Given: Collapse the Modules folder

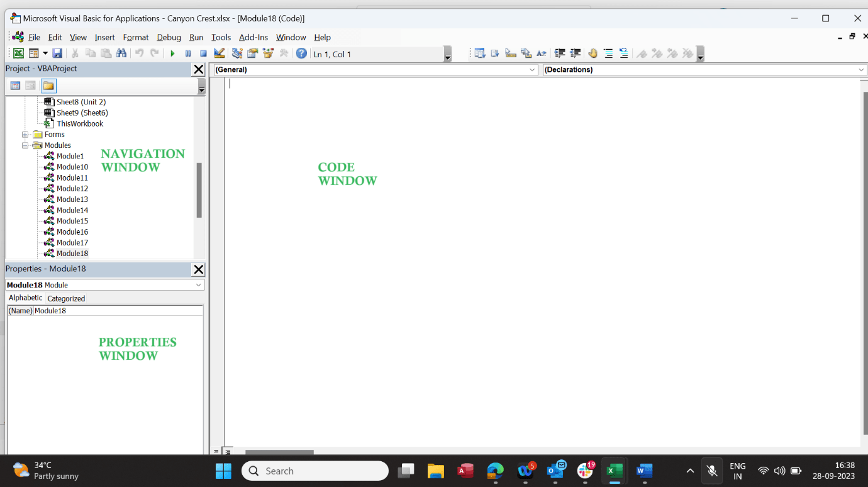Looking at the screenshot, I should (x=25, y=145).
